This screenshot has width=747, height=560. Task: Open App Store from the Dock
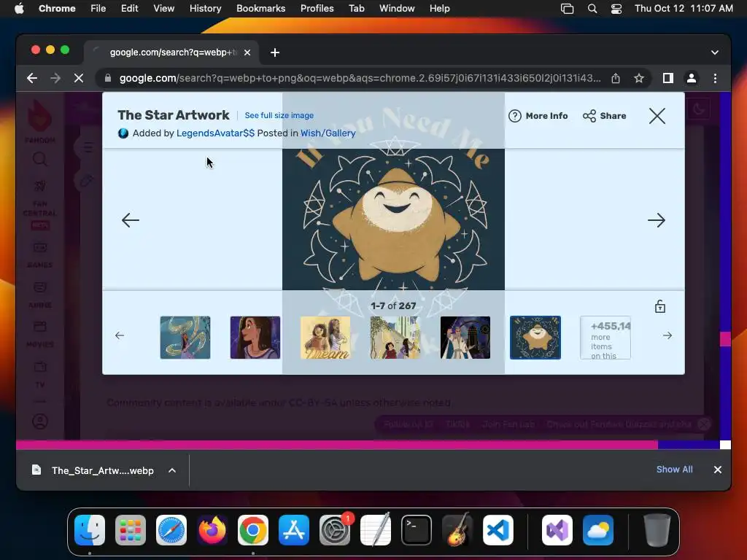pos(294,530)
